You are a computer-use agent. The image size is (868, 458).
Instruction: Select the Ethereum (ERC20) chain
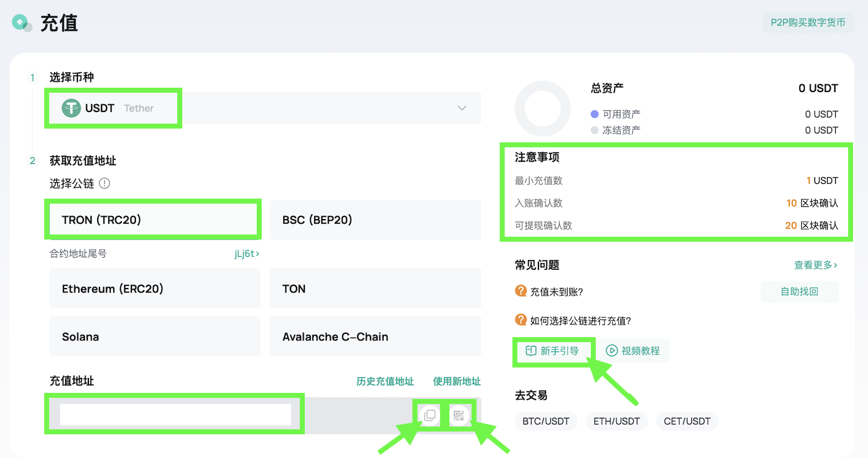(155, 289)
